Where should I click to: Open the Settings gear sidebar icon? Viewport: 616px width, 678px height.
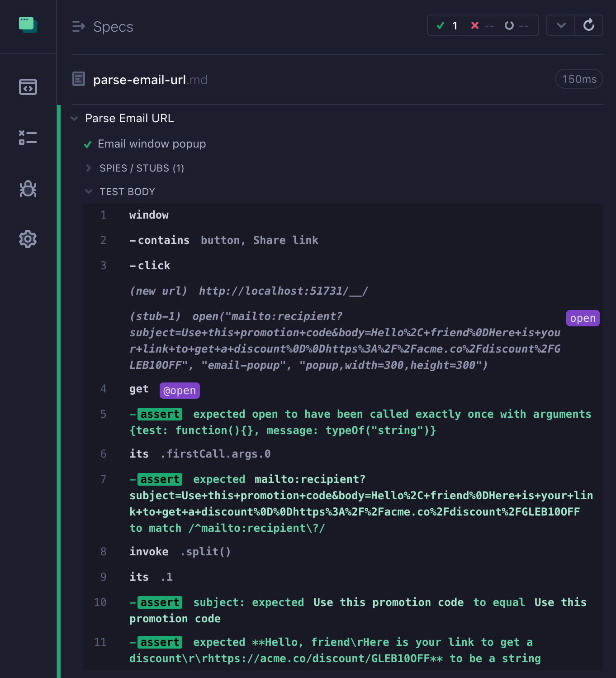click(28, 239)
